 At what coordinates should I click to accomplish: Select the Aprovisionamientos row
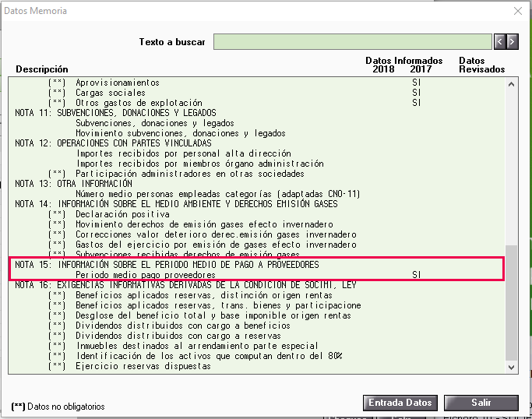(257, 83)
